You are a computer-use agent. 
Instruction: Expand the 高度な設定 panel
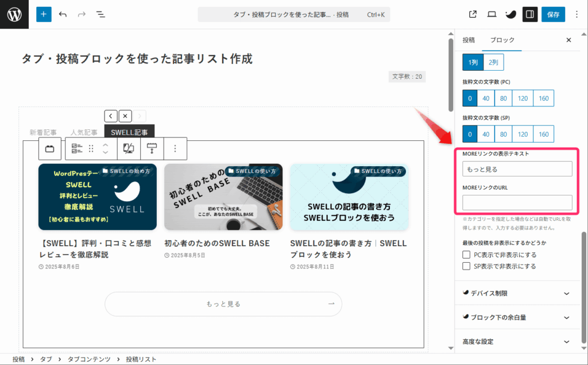click(517, 341)
